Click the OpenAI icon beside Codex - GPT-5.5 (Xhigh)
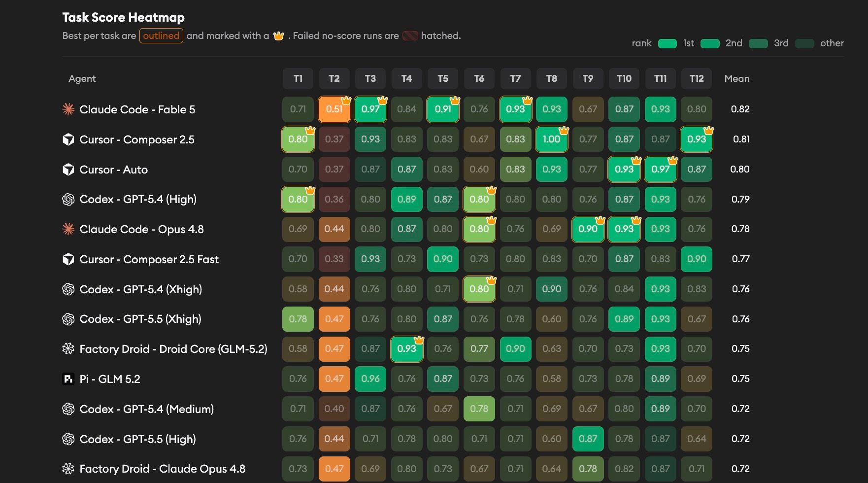The image size is (868, 483). [68, 319]
